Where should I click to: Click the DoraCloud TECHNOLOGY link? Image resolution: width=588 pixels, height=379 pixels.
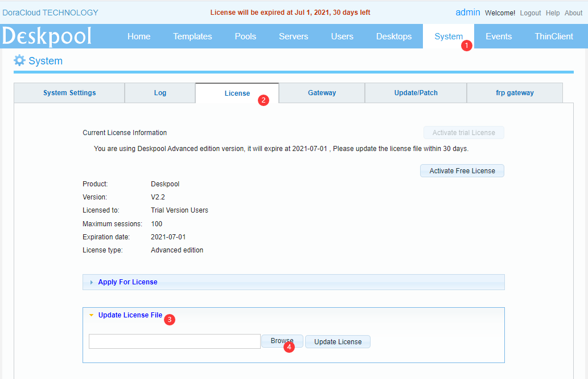coord(50,13)
